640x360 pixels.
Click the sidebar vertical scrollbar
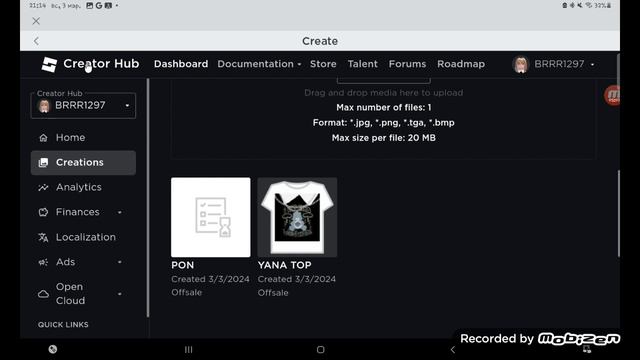pyautogui.click(x=148, y=198)
